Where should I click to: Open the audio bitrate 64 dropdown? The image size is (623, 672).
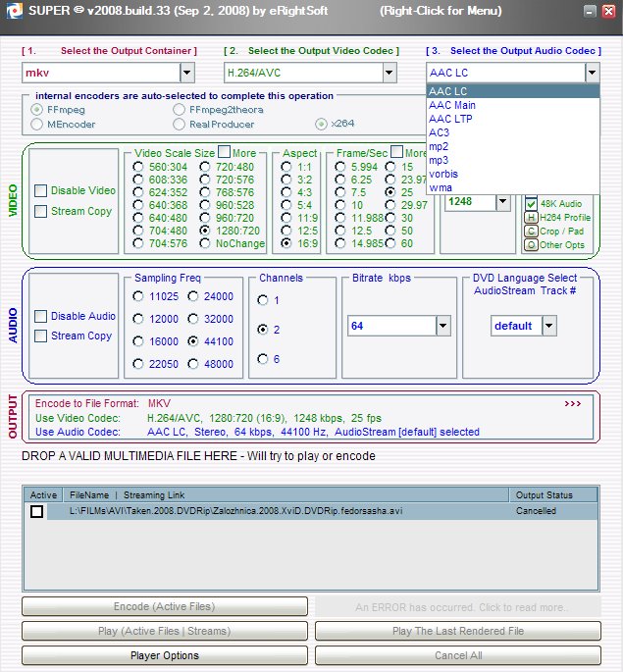[x=443, y=326]
